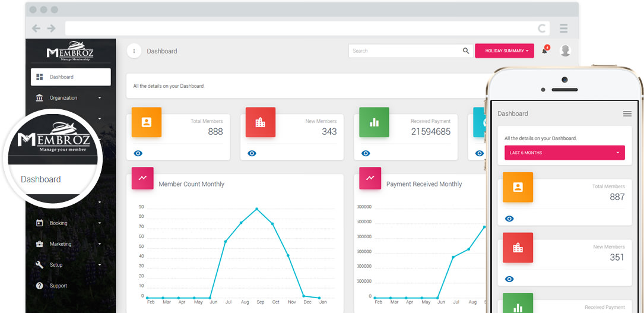Click the Member Count Monthly trend icon
This screenshot has width=644, height=313.
pos(142,178)
